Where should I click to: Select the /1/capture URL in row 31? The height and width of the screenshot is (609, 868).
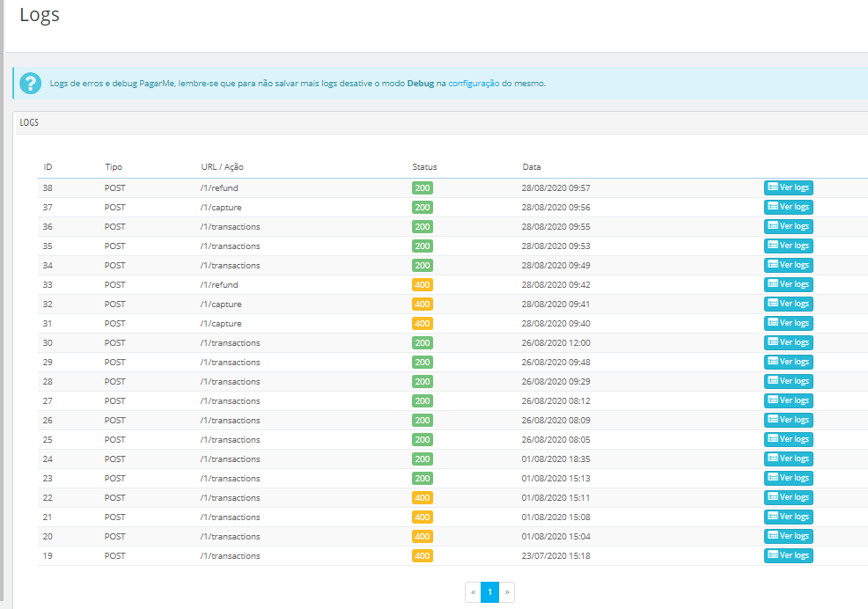click(x=221, y=324)
